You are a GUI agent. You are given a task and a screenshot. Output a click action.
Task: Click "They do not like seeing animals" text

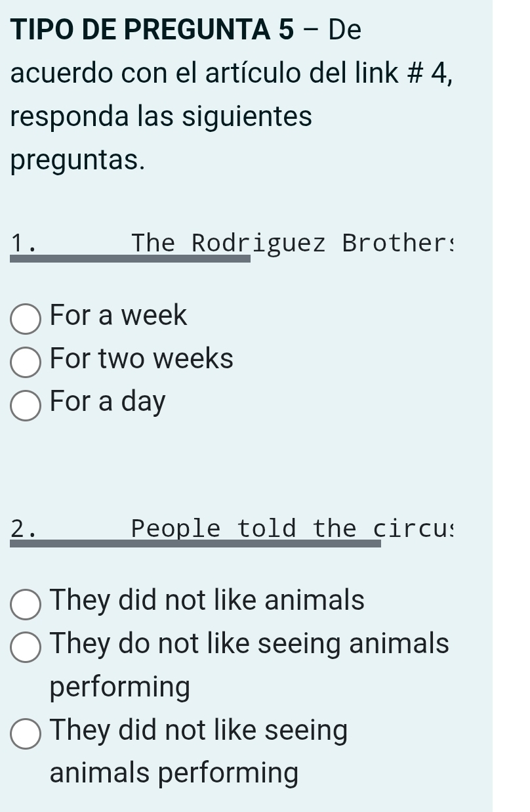pos(250,643)
